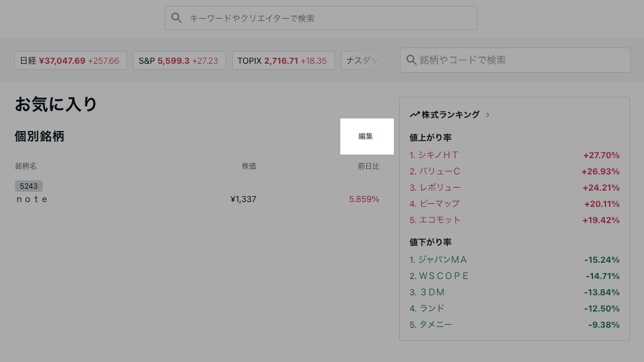
Task: Open the 株式ランキング heading link
Action: (x=450, y=115)
